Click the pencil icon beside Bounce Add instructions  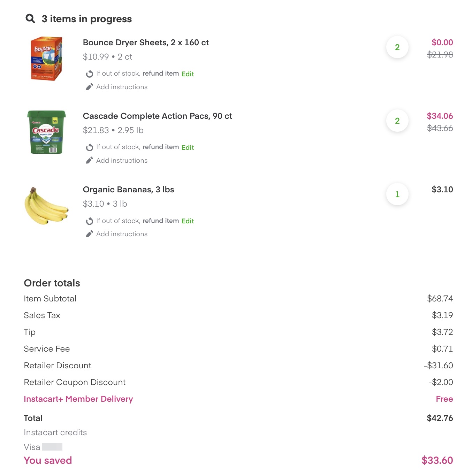pos(90,86)
